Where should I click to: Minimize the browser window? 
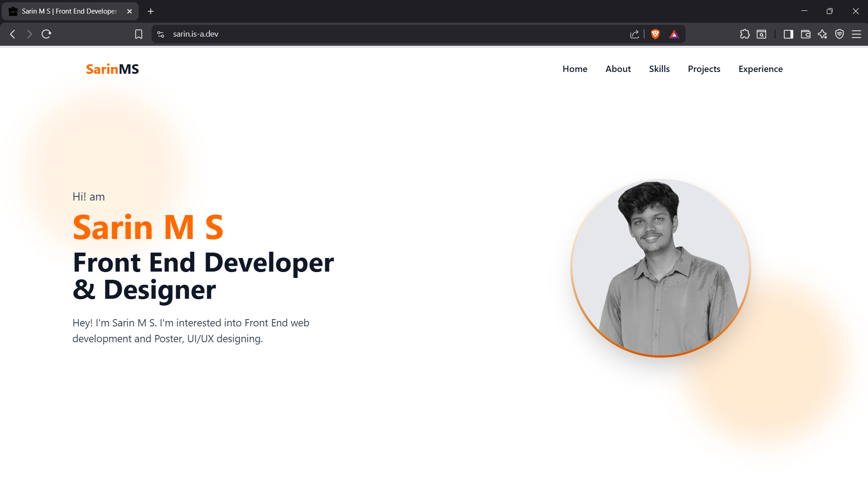click(x=804, y=11)
